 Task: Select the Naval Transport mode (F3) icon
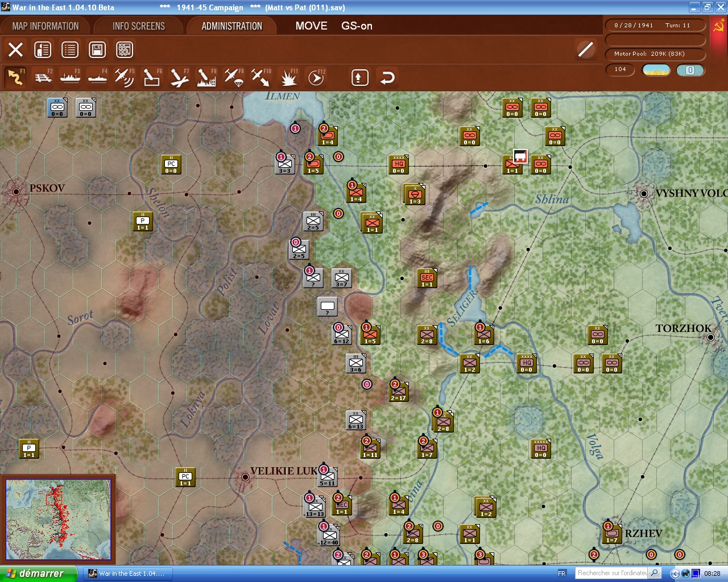pos(70,77)
